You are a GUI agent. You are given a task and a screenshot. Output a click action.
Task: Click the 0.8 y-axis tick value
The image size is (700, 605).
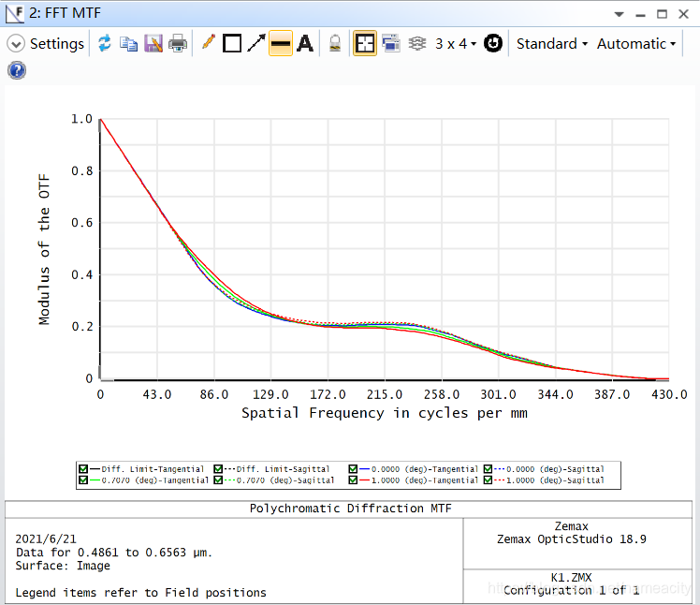pyautogui.click(x=82, y=170)
